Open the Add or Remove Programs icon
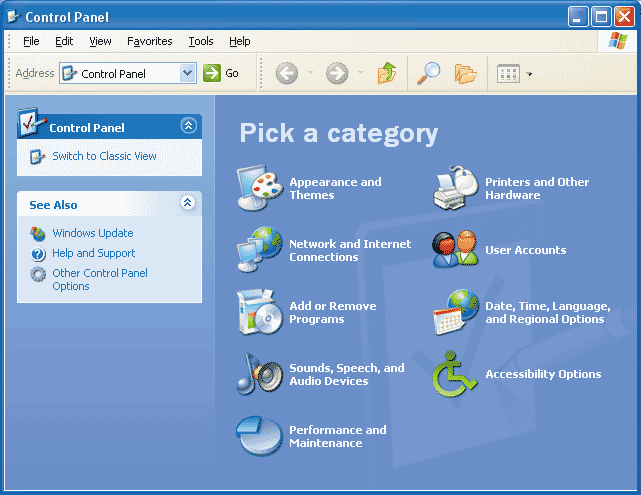Screen dimensions: 641x495 (259, 312)
